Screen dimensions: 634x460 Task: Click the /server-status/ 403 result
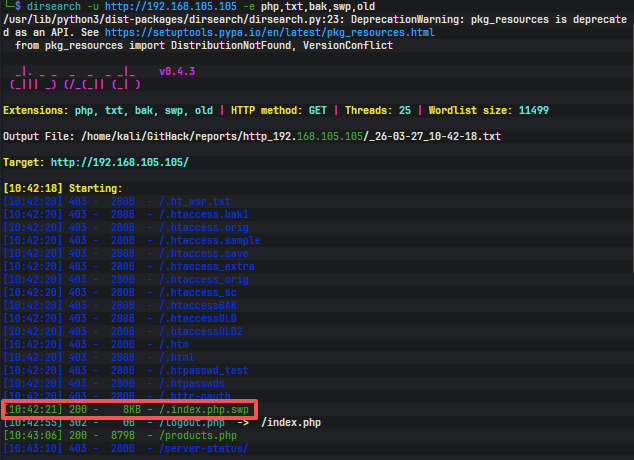click(x=204, y=448)
